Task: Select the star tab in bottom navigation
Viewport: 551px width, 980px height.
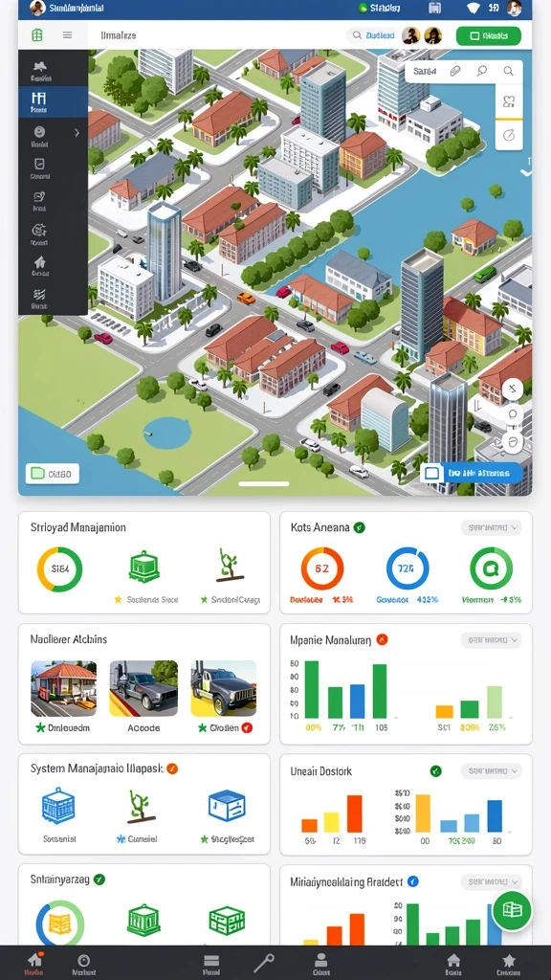Action: coord(509,965)
